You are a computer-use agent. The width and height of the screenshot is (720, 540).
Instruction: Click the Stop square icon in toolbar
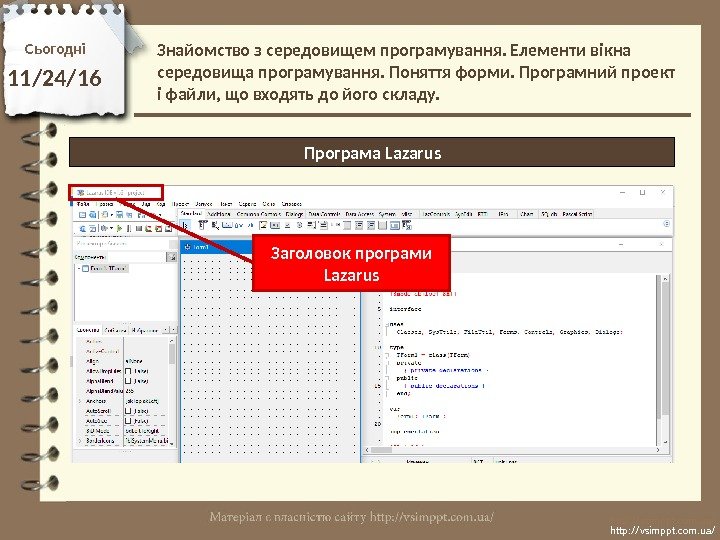coord(139,228)
